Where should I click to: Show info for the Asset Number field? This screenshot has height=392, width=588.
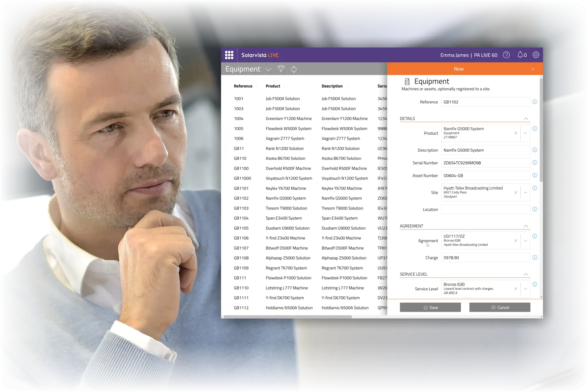point(535,175)
